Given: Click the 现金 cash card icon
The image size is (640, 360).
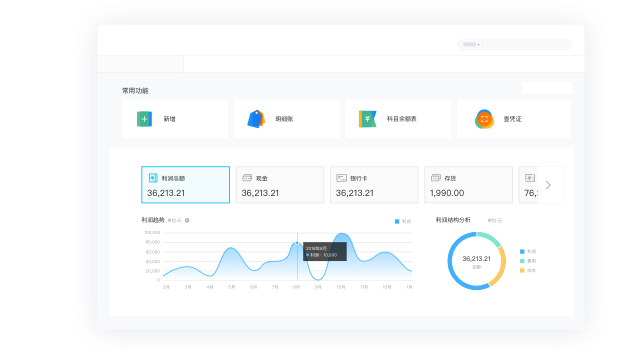Looking at the screenshot, I should 247,178.
